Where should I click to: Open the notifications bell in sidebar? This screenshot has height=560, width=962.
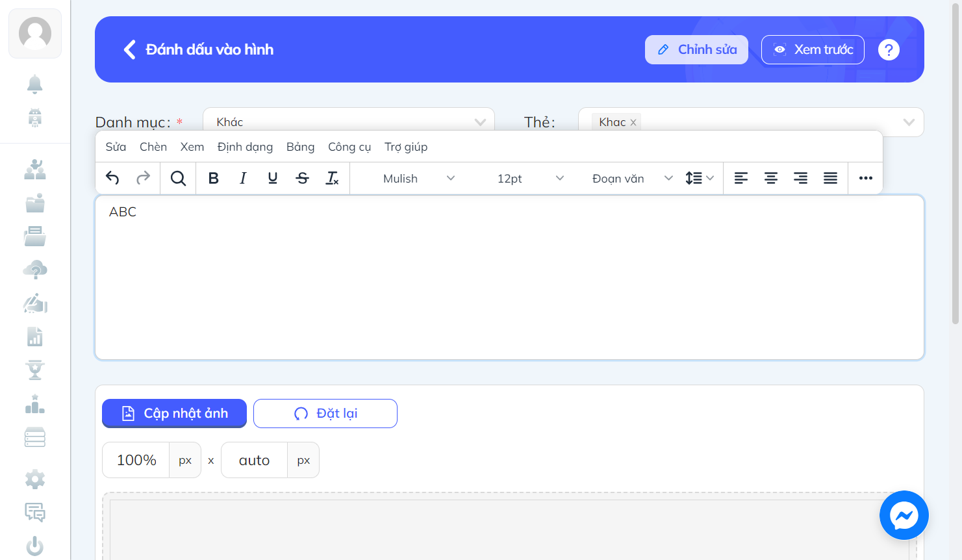pos(35,84)
